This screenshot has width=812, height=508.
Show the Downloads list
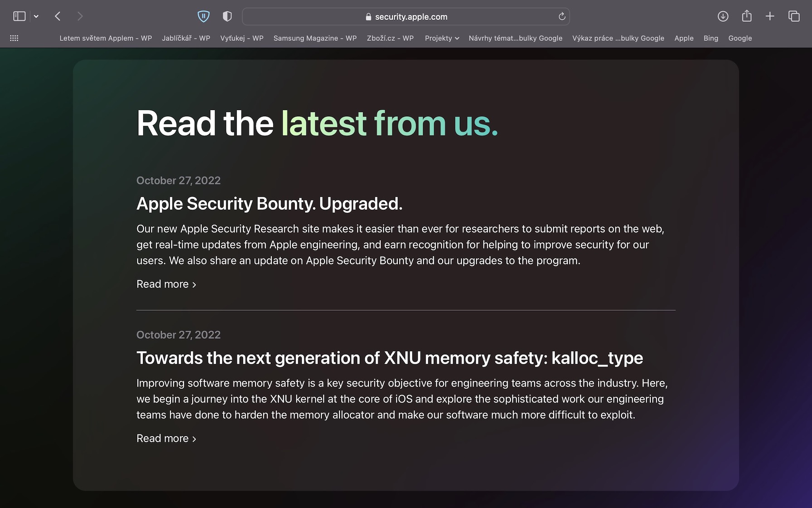[x=723, y=16]
